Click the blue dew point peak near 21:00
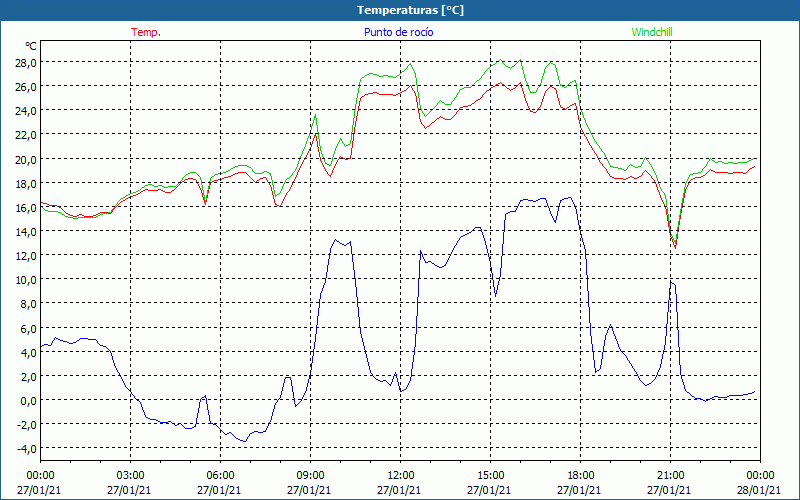Viewport: 800px width, 500px height. [672, 283]
